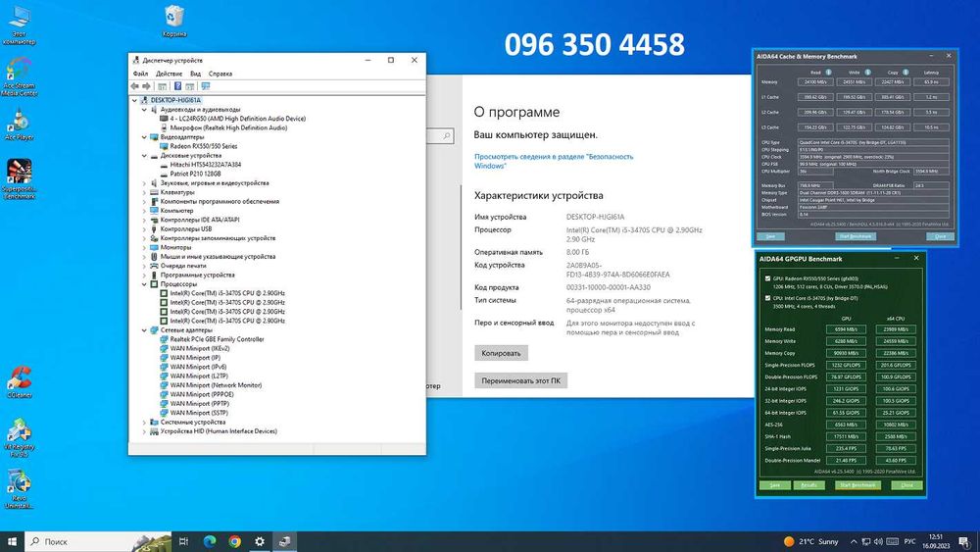Click Start Benchmark in AIDA64 GPGPU window
This screenshot has width=980, height=552.
(x=858, y=485)
